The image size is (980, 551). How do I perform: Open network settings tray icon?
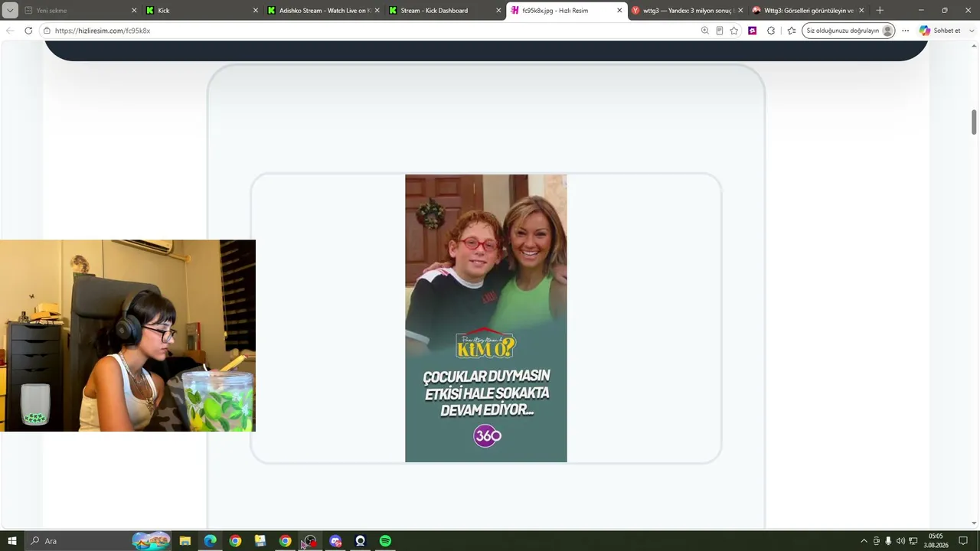coord(913,541)
